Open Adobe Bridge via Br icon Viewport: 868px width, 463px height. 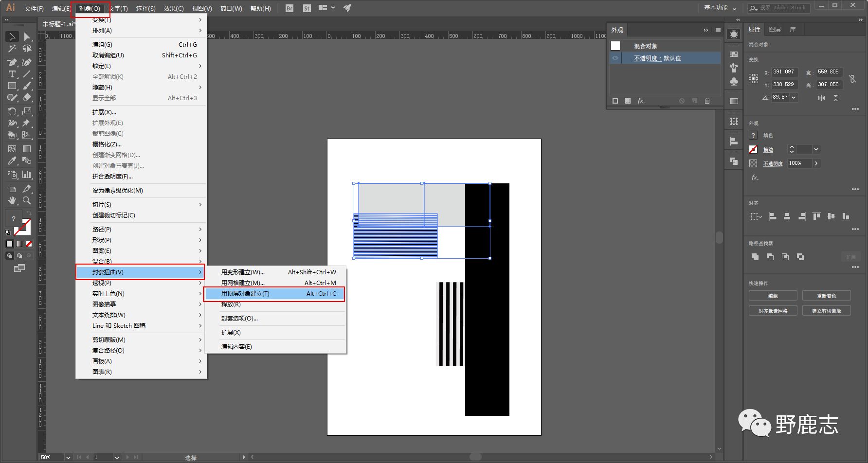pyautogui.click(x=289, y=8)
